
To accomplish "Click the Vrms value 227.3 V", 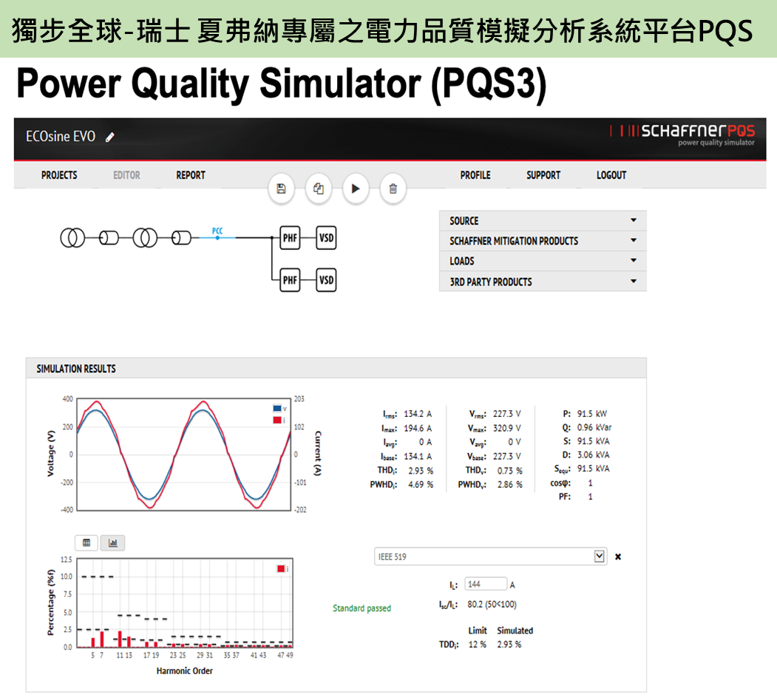I will (507, 414).
